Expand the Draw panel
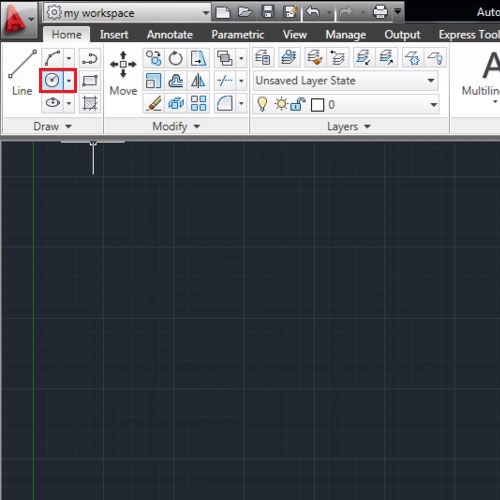The width and height of the screenshot is (500, 500). (52, 126)
